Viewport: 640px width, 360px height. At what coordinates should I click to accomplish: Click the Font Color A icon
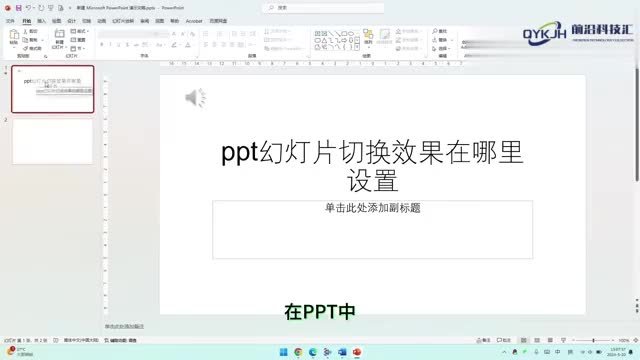[188, 45]
